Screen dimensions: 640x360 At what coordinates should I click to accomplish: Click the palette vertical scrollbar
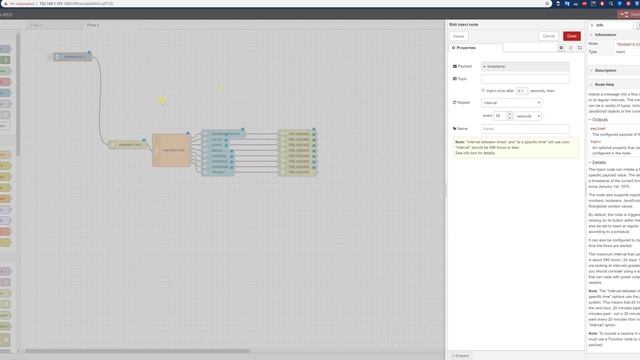pyautogui.click(x=18, y=94)
